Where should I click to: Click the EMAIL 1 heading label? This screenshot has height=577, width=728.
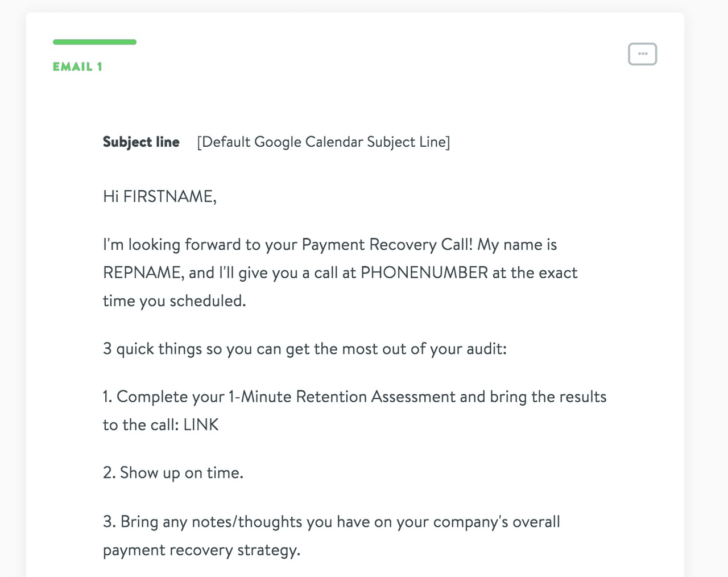[x=77, y=67]
